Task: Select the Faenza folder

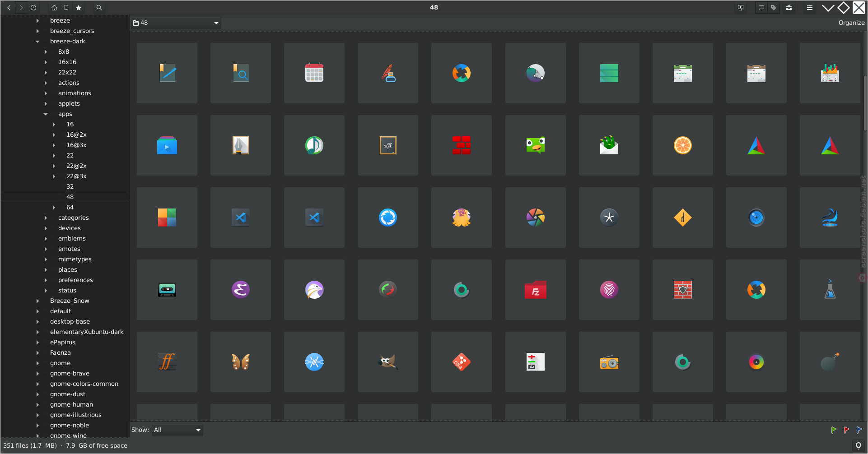Action: click(61, 352)
